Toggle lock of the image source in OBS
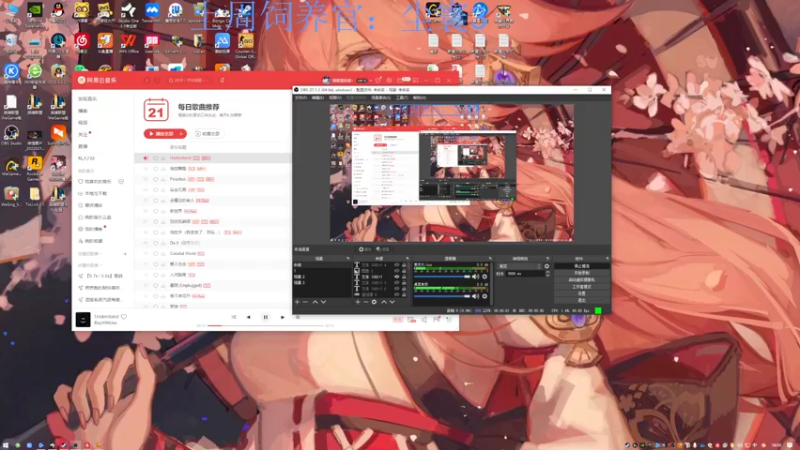This screenshot has height=450, width=800. tap(404, 270)
